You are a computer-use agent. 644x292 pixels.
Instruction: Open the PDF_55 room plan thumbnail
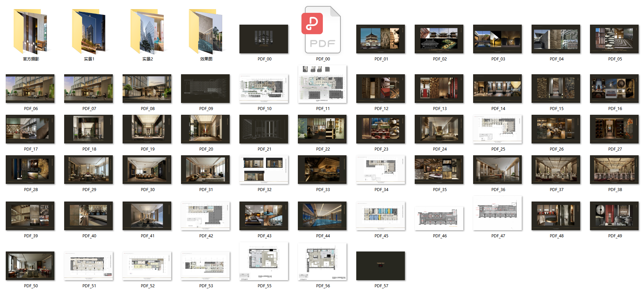coord(264,261)
